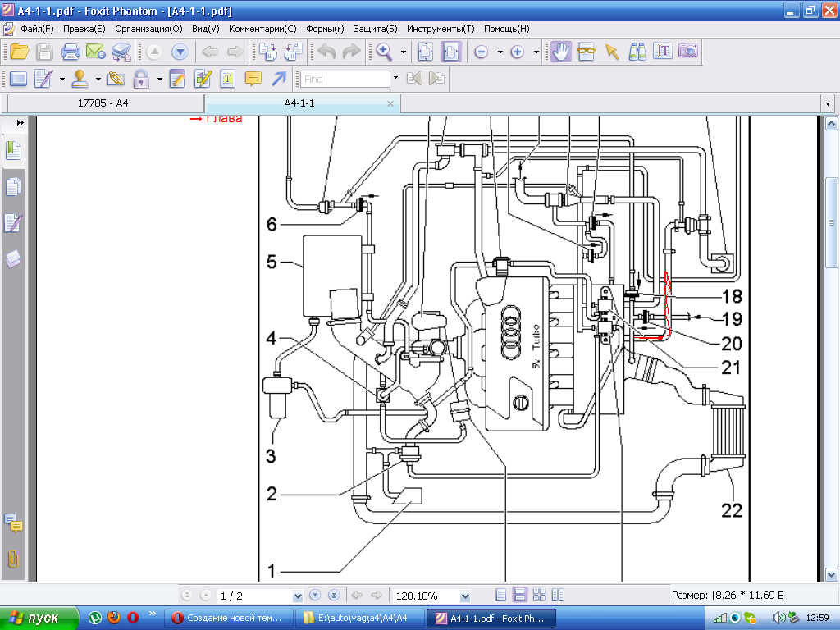
Task: Open the E:\auto\vag folder taskbar button
Action: point(360,619)
